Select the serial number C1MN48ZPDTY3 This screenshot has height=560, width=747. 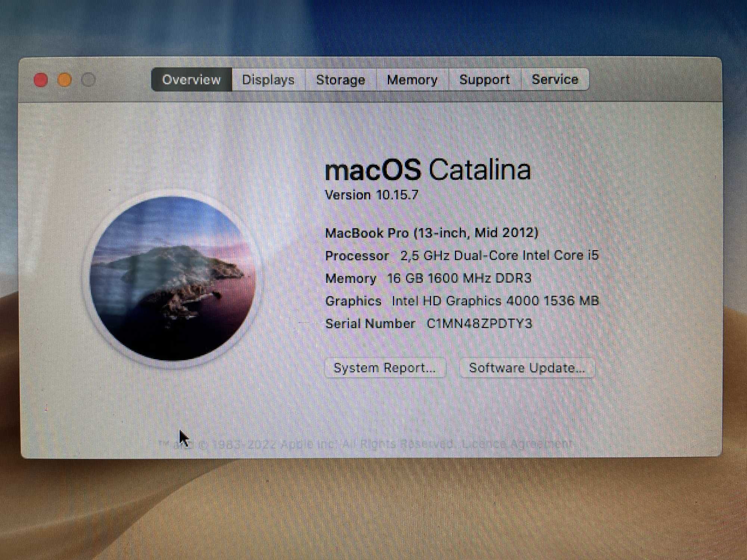coord(479,323)
